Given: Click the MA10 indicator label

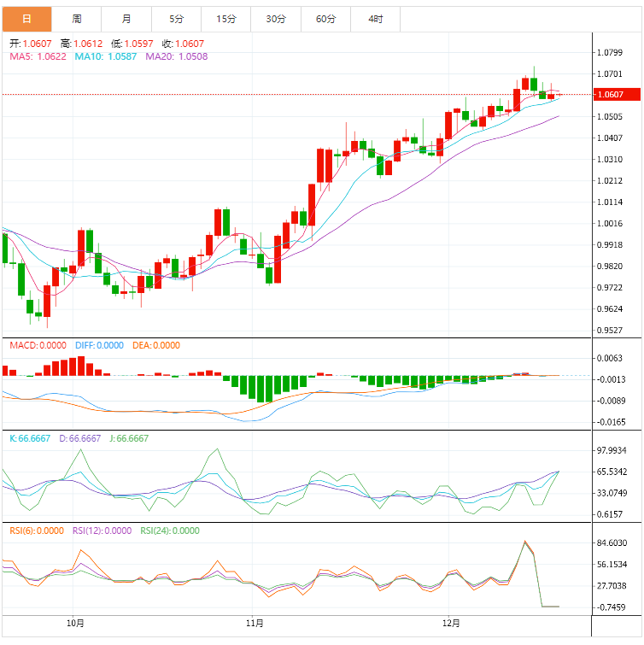Looking at the screenshot, I should [107, 56].
